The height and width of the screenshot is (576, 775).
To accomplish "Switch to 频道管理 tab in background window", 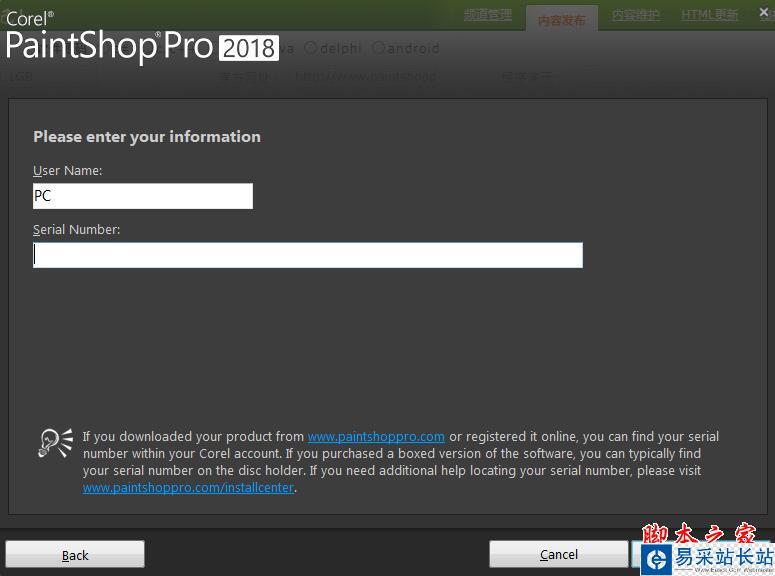I will point(488,14).
